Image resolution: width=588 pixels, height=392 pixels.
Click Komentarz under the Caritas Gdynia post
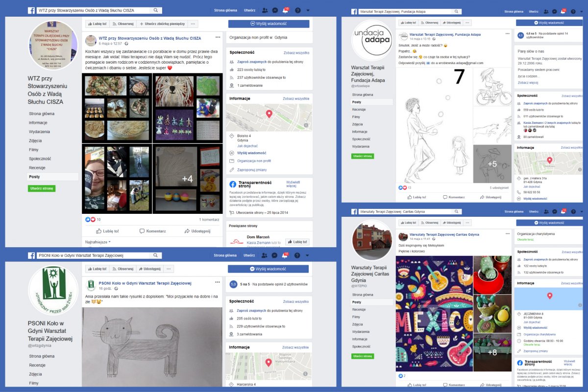coord(454,385)
